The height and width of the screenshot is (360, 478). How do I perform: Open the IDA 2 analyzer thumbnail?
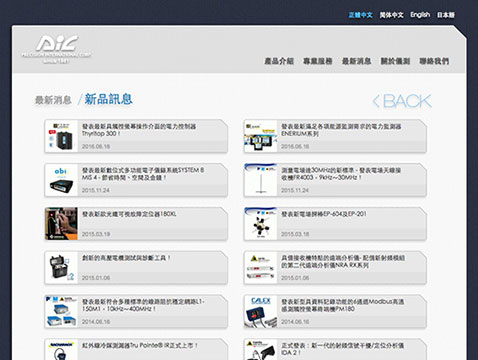(x=261, y=350)
